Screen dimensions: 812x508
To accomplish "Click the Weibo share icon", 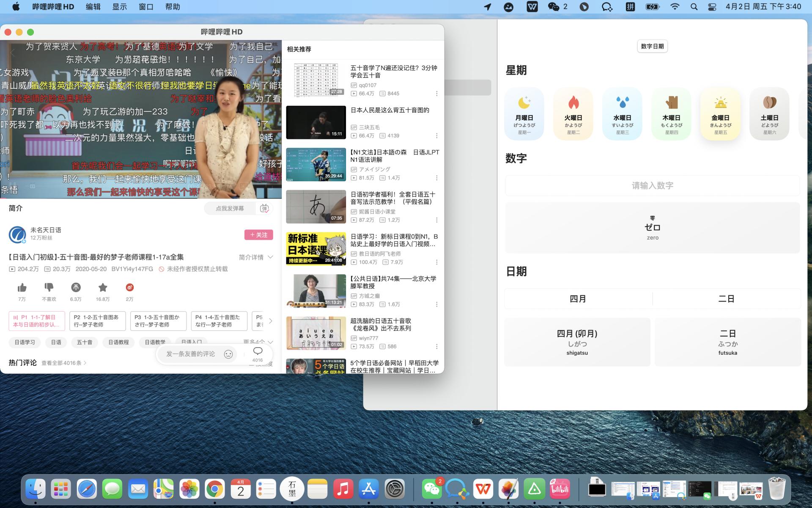I will click(x=129, y=288).
